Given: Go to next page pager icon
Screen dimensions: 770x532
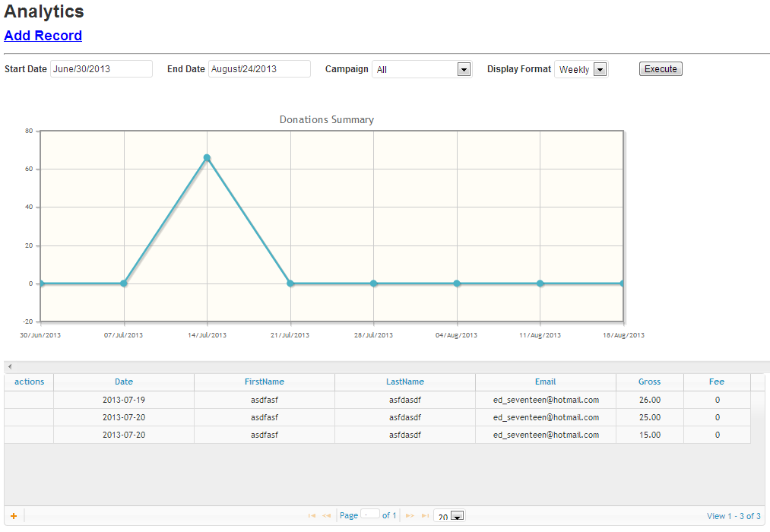Looking at the screenshot, I should [x=410, y=516].
